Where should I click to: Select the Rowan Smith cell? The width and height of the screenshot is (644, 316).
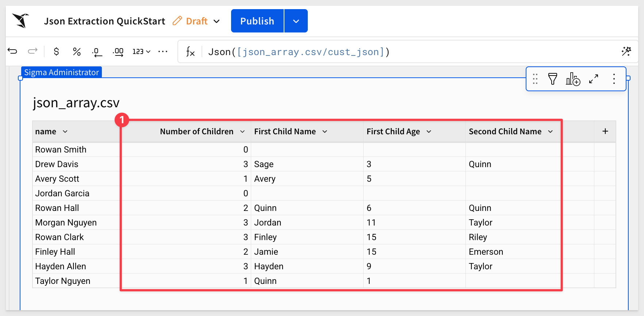pos(76,150)
